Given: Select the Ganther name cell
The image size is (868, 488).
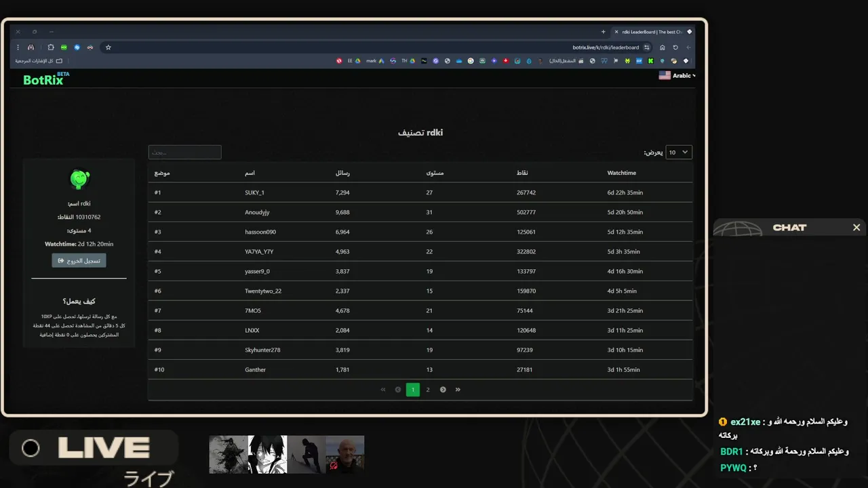Looking at the screenshot, I should 255,369.
